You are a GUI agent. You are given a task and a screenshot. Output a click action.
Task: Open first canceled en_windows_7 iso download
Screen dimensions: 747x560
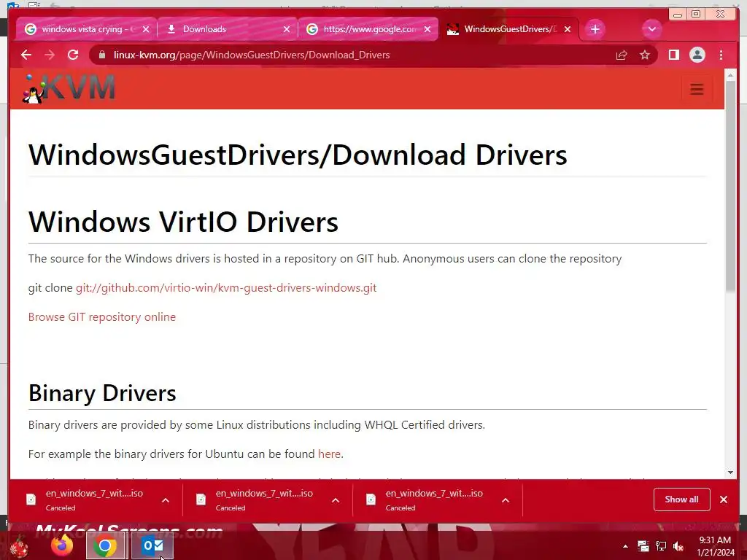86,499
